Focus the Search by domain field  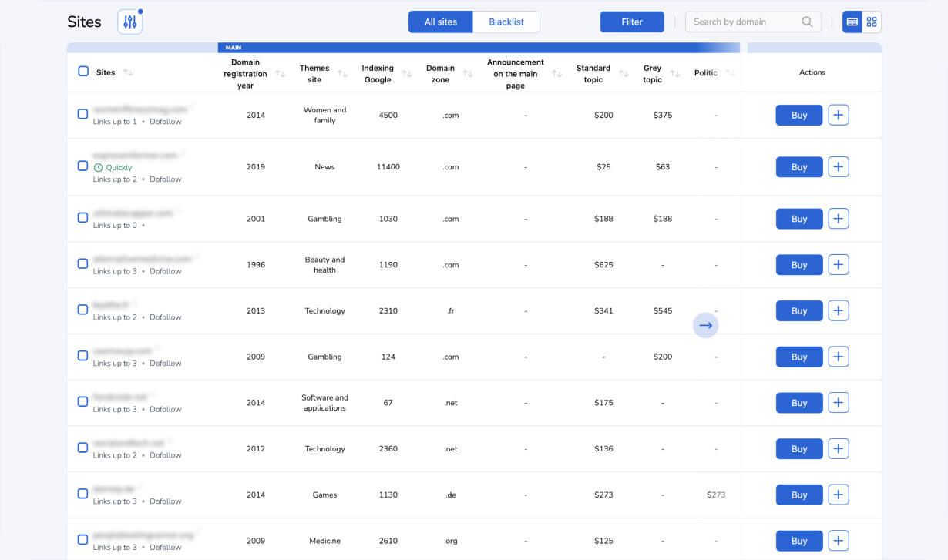point(744,22)
